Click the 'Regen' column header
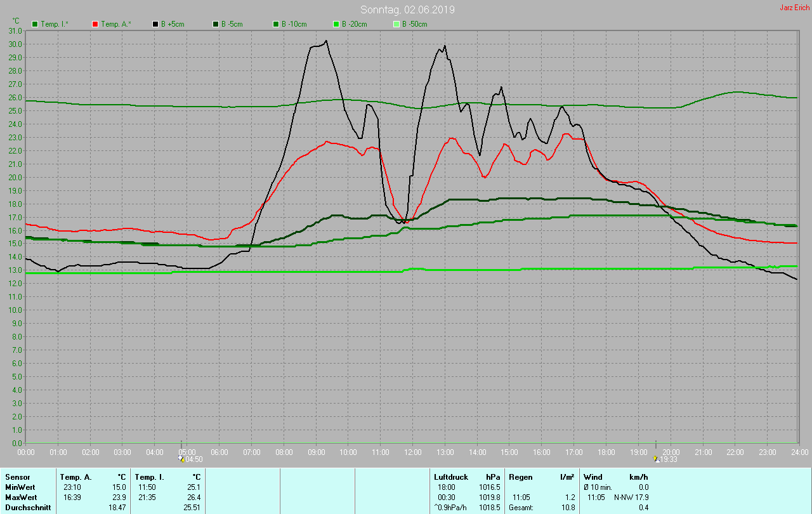 (x=521, y=477)
